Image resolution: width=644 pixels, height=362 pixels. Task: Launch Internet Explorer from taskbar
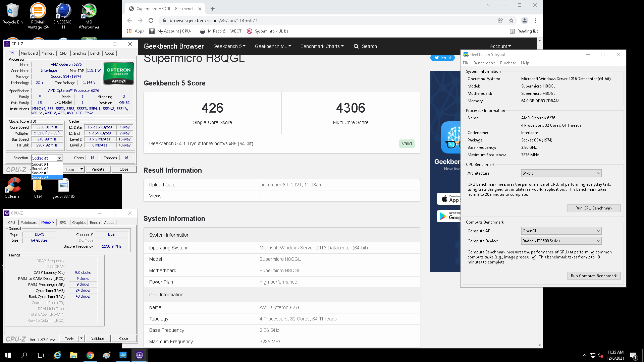(57, 355)
